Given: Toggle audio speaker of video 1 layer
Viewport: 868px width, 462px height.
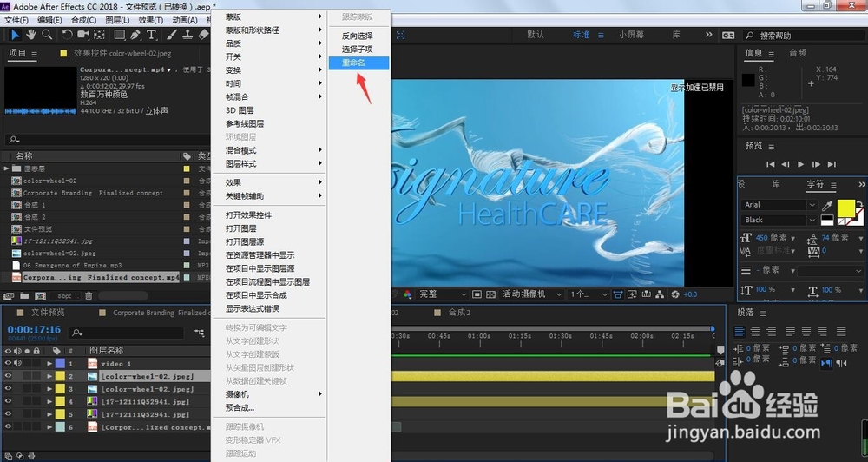Looking at the screenshot, I should [17, 363].
